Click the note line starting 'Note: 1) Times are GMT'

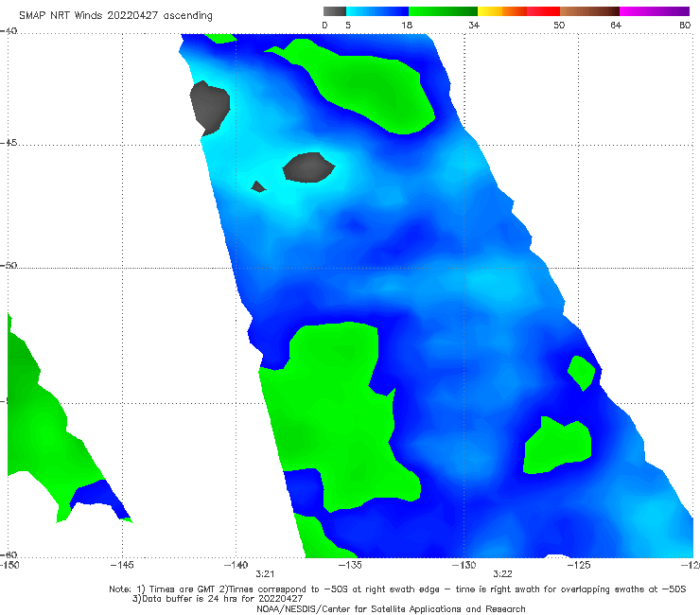(x=397, y=589)
